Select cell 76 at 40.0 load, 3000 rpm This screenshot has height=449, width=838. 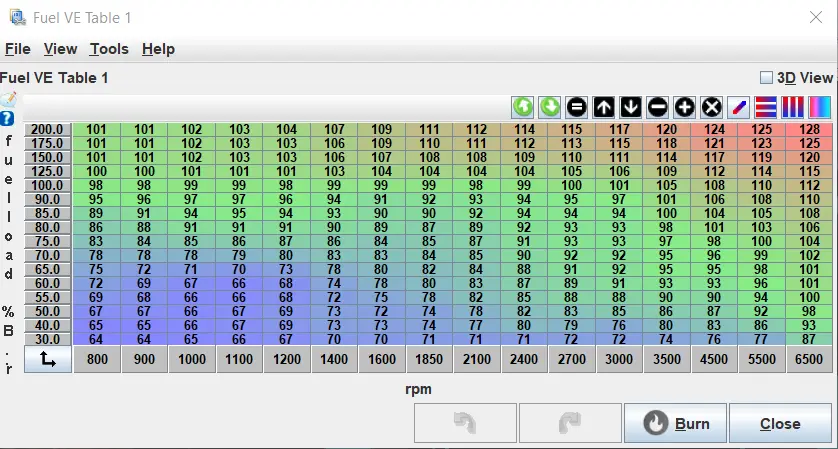click(x=619, y=325)
